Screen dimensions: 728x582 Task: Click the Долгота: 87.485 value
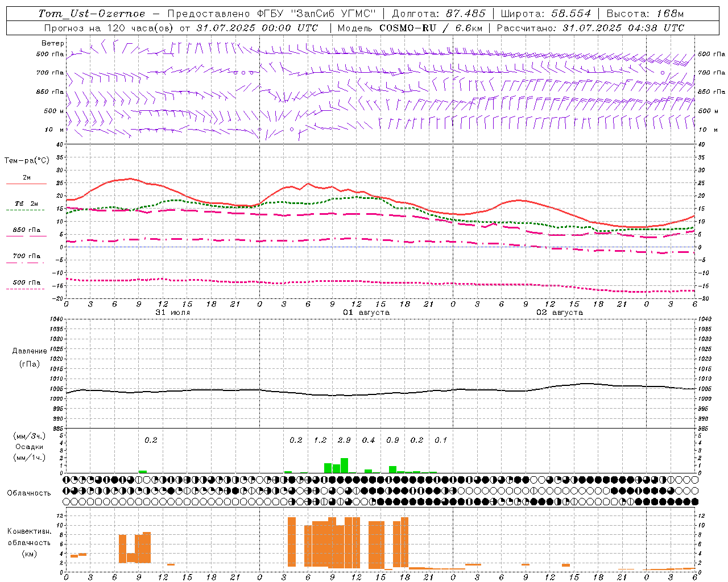439,14
